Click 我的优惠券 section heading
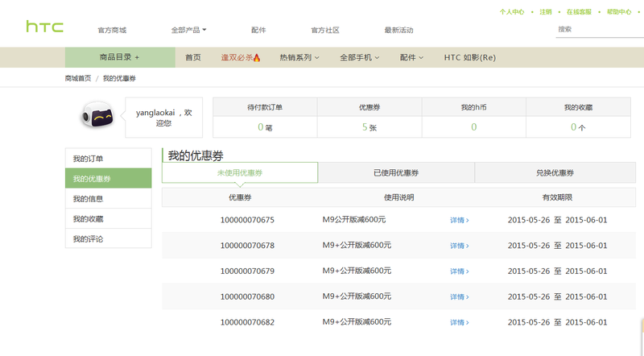Screen dimensions: 644x356 [x=196, y=155]
